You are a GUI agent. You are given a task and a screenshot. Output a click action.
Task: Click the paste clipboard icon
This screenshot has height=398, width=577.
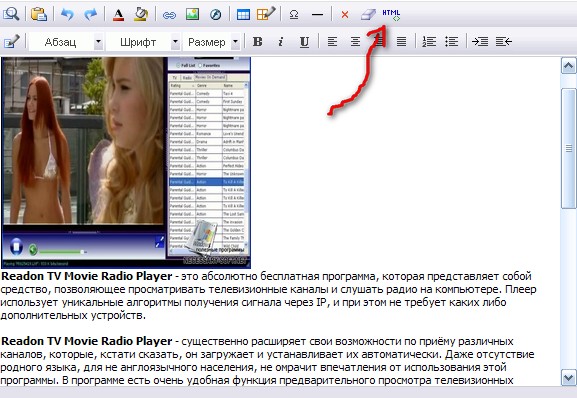[39, 14]
